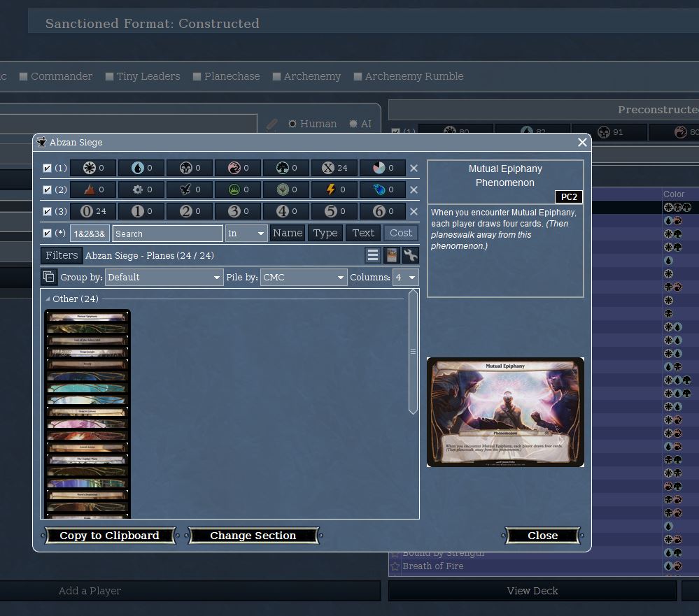Image resolution: width=699 pixels, height=616 pixels.
Task: Open the Group by Default dropdown
Action: (x=164, y=278)
